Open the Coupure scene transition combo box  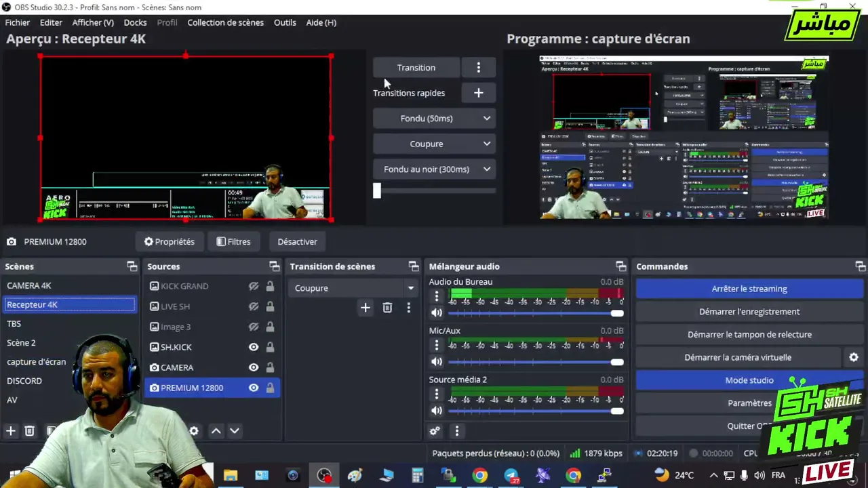pyautogui.click(x=353, y=288)
